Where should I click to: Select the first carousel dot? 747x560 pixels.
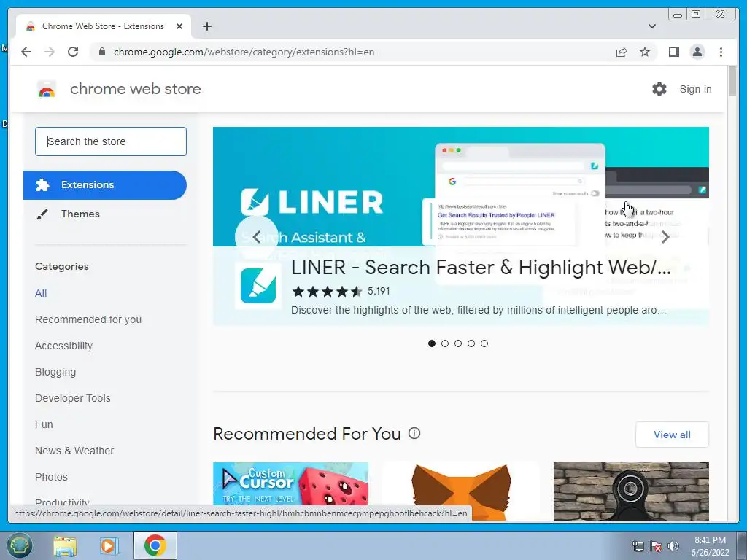coord(432,343)
